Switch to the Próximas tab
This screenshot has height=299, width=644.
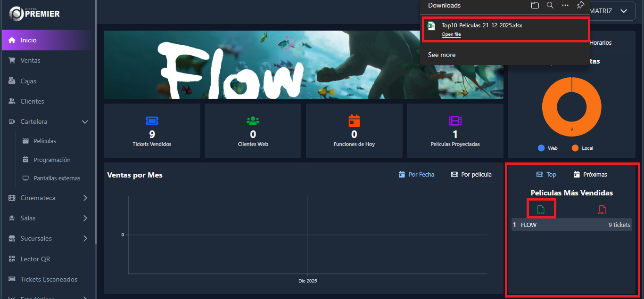[x=590, y=174]
